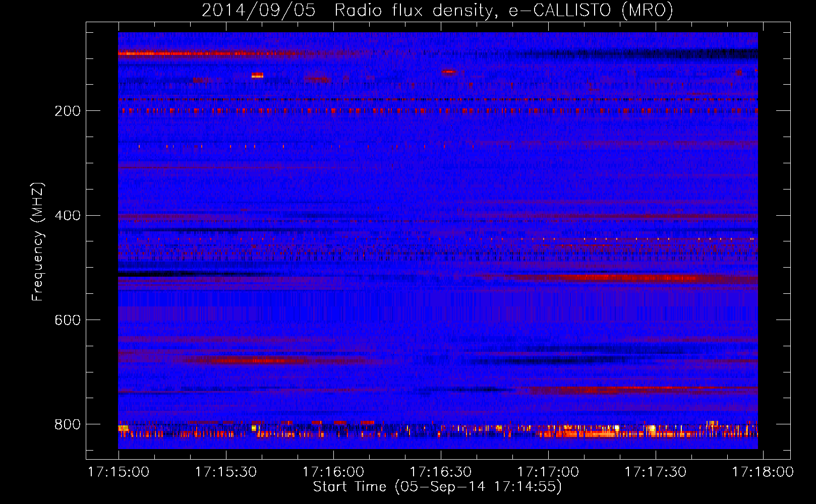816x504 pixels.
Task: Click the 17:17:30 time tick label
Action: 656,472
